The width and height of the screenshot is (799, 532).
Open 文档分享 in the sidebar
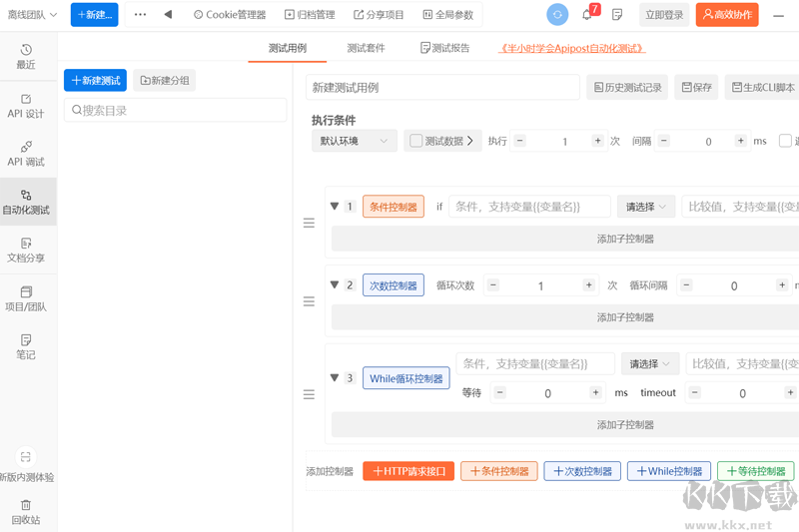26,250
